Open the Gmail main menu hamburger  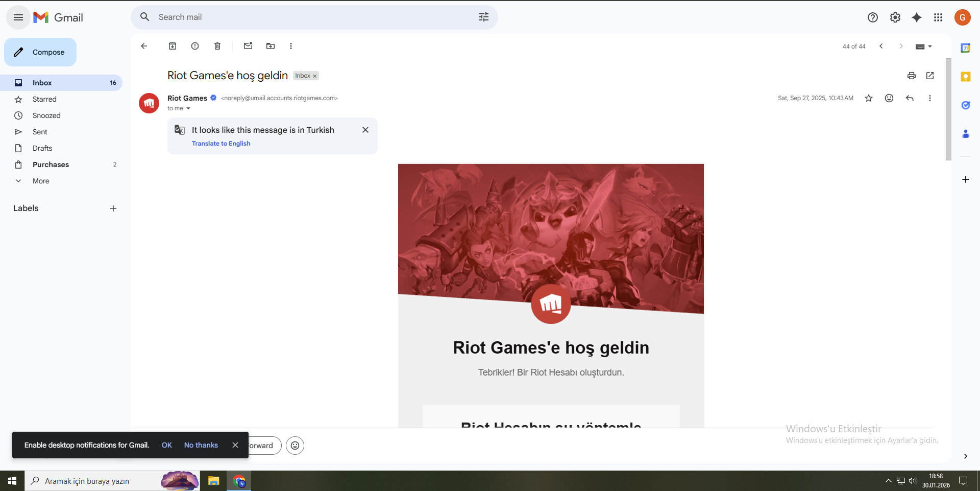tap(18, 17)
